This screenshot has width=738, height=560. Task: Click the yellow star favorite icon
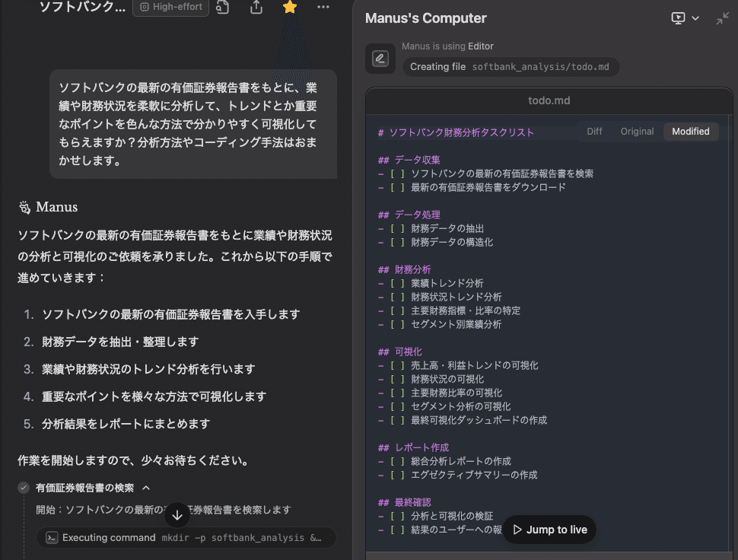(x=290, y=7)
